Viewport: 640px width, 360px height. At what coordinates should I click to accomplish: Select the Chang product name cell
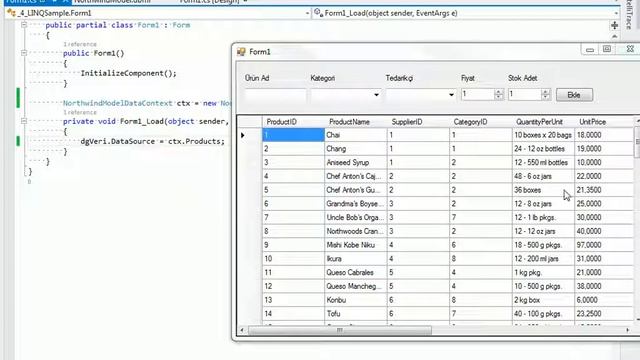(x=356, y=149)
